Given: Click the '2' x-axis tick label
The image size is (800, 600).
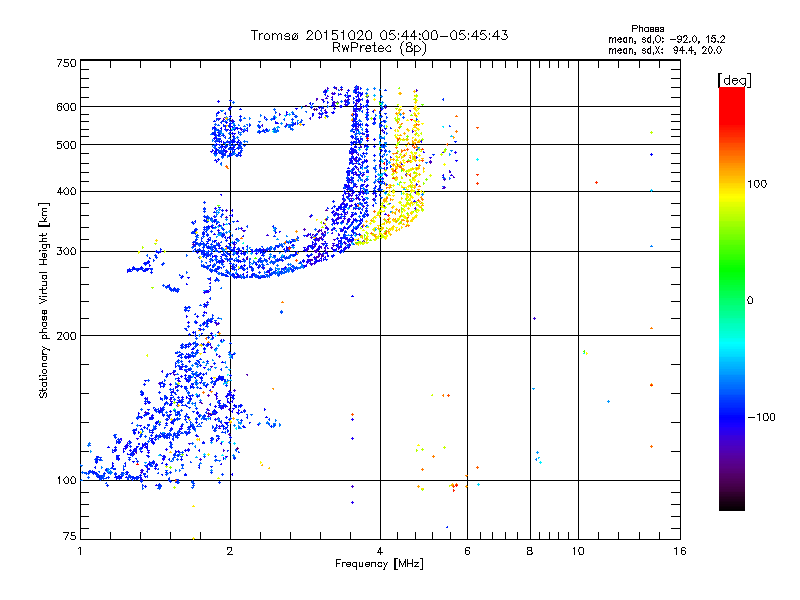Looking at the screenshot, I should coord(230,551).
